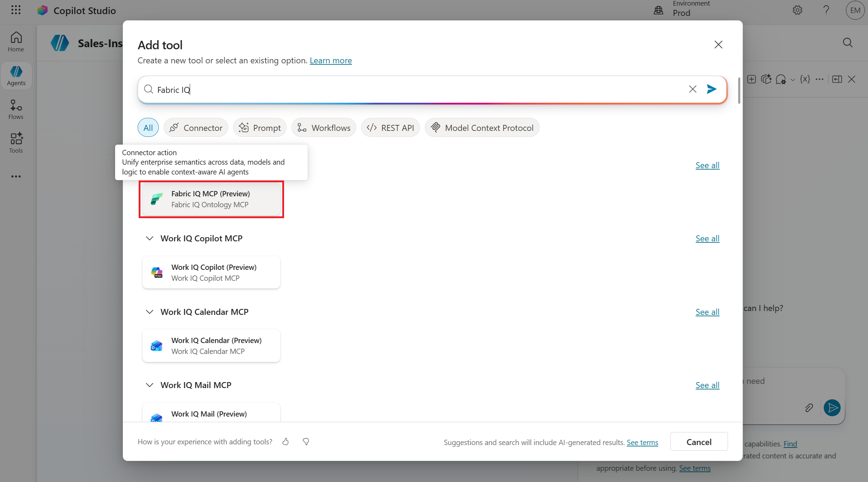Select the Fabric IQ MCP (Preview) card
Image resolution: width=868 pixels, height=482 pixels.
[211, 199]
